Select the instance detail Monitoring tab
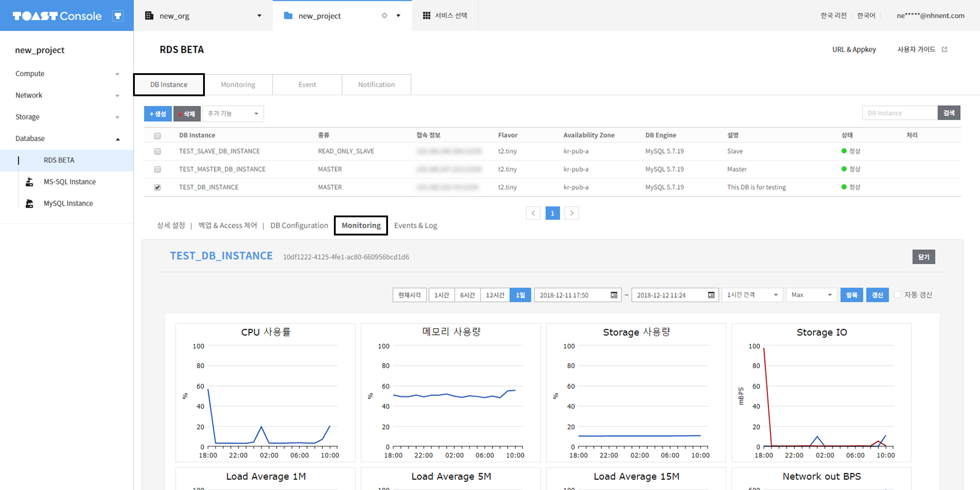Viewport: 980px width, 490px height. (x=361, y=225)
